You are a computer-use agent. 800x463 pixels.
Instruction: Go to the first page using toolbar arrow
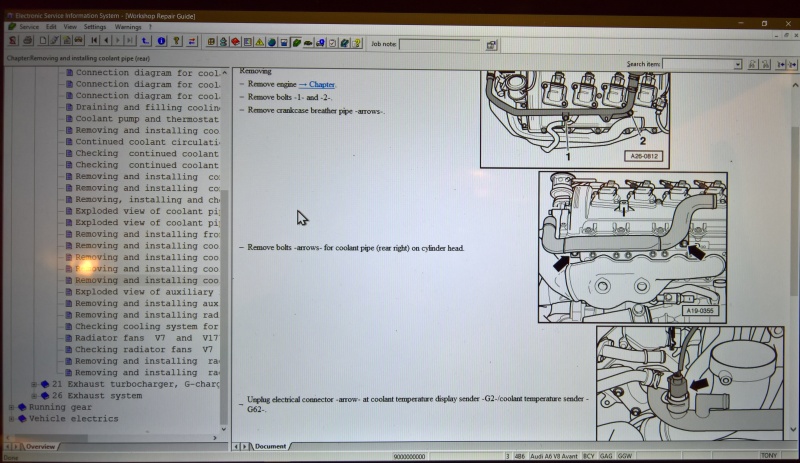[94, 41]
